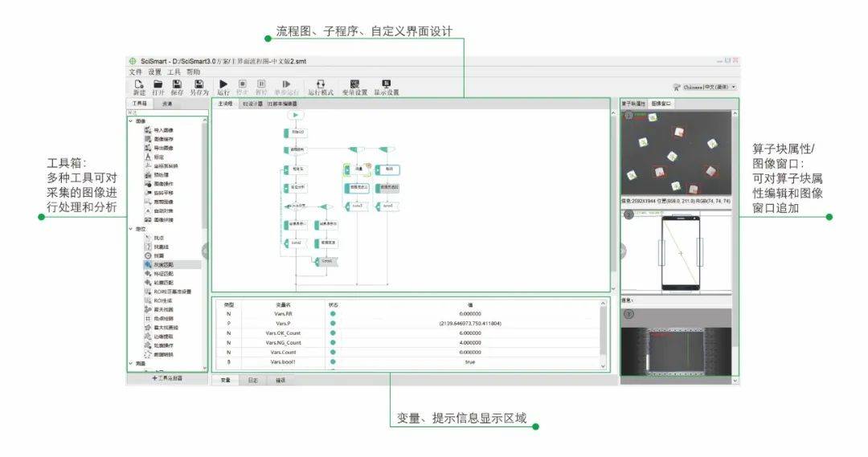Select the 自动对焦 tool in image group
868x457 pixels.
click(159, 210)
